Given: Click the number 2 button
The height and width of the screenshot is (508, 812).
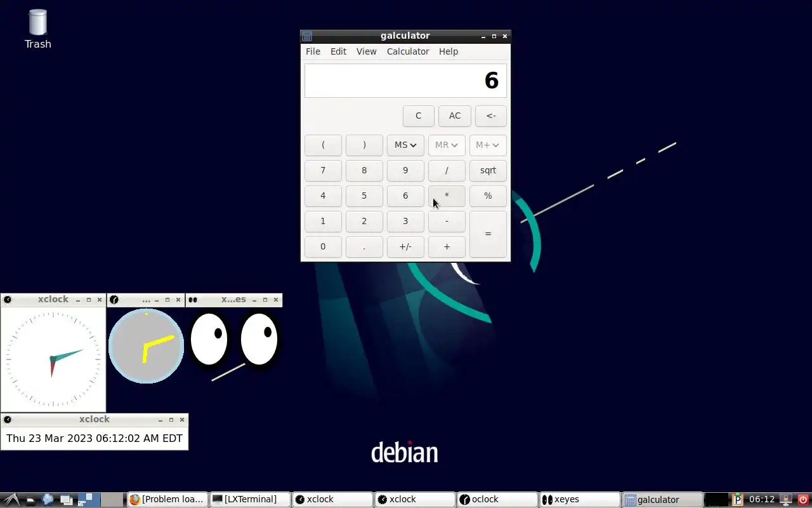Looking at the screenshot, I should pos(364,221).
